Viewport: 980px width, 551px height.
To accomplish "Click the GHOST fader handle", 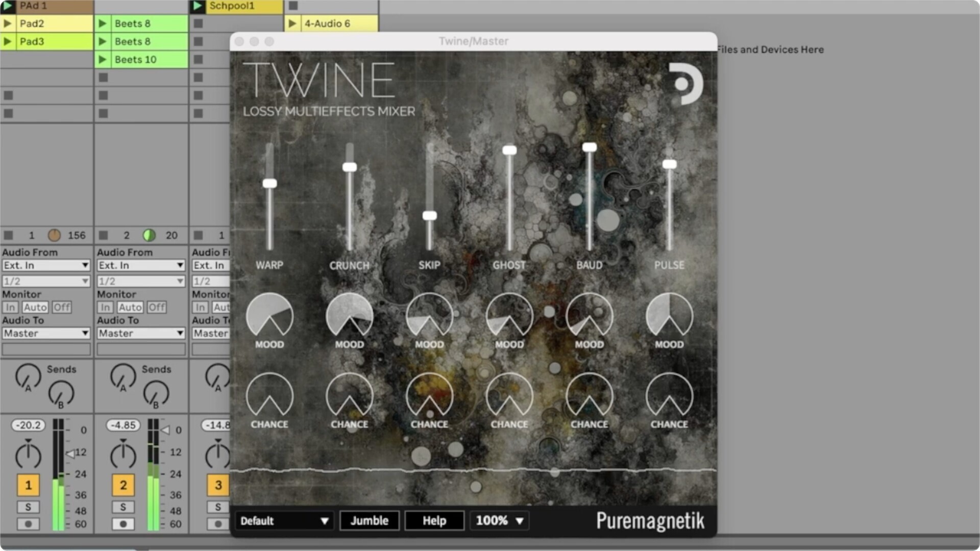I will (509, 150).
